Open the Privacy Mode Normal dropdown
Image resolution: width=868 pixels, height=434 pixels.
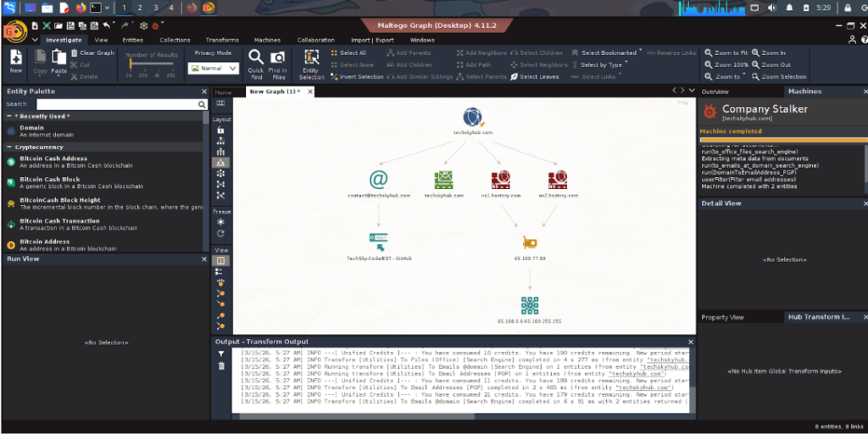(214, 68)
